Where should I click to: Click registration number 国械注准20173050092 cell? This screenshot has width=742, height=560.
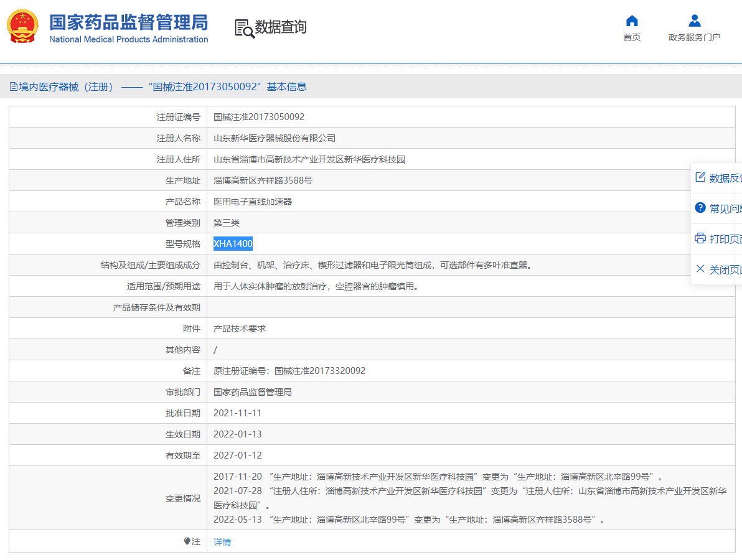[x=259, y=117]
